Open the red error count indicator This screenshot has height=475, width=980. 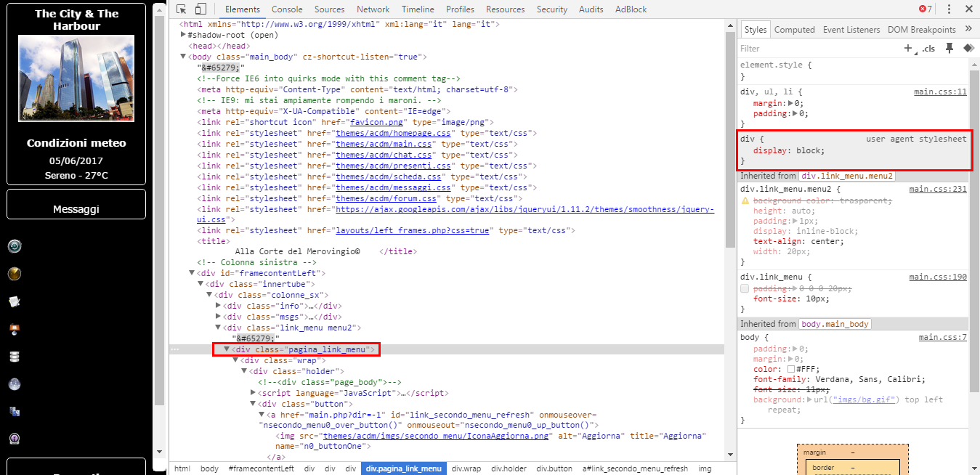coord(926,9)
